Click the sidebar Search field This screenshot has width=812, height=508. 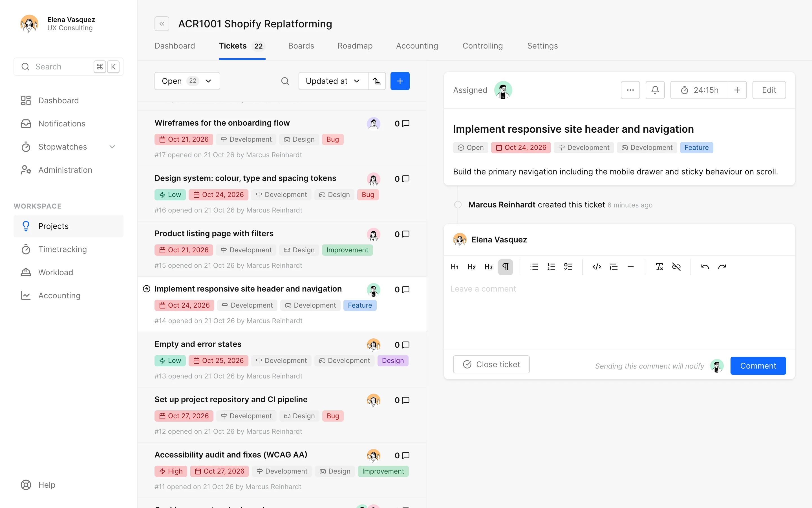point(69,67)
